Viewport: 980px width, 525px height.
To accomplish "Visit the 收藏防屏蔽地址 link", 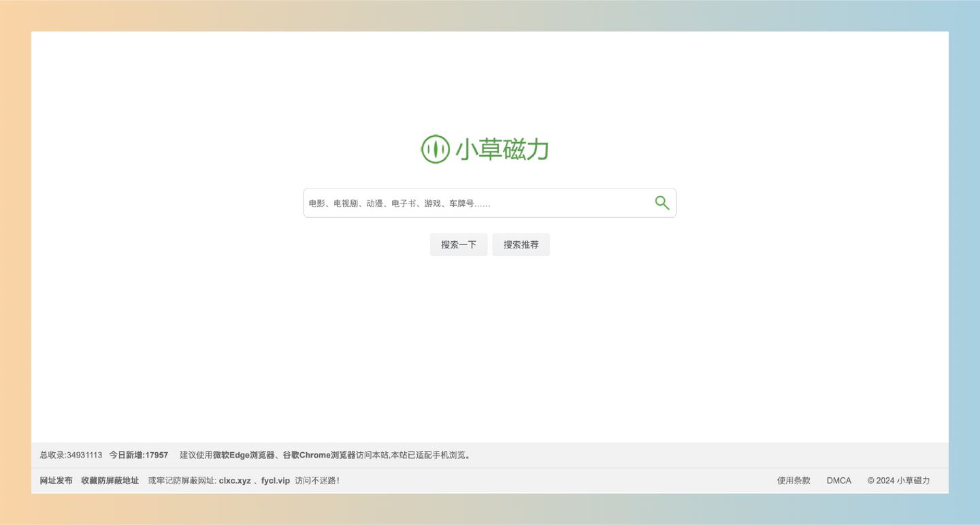I will tap(110, 480).
